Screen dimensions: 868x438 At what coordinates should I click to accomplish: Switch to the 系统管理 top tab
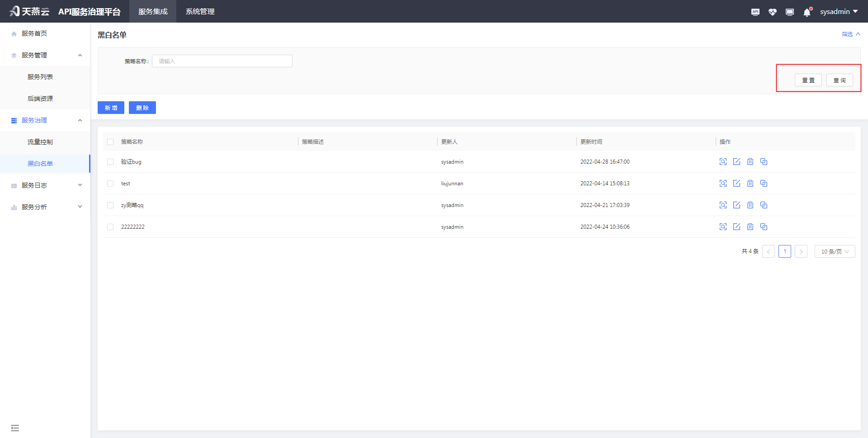200,12
